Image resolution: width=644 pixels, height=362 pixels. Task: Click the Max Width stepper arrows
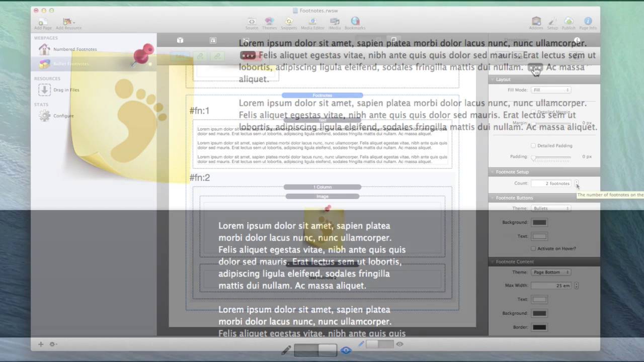(x=577, y=286)
